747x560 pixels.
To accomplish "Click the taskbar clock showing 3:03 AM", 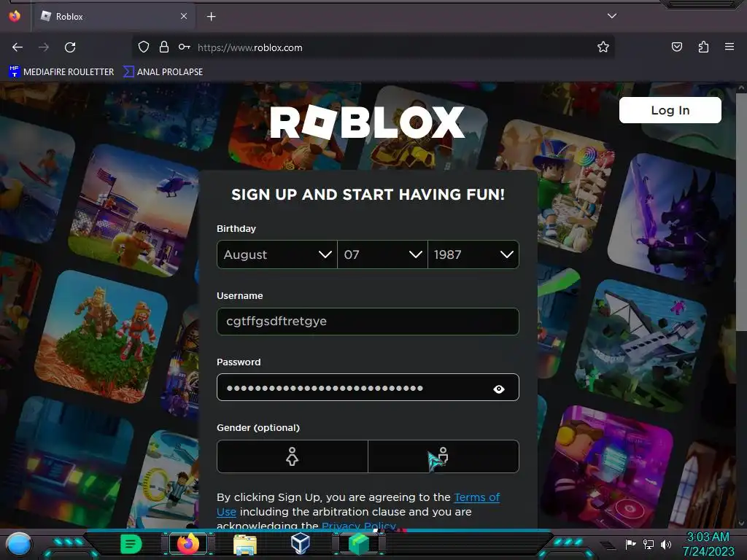I will [708, 544].
